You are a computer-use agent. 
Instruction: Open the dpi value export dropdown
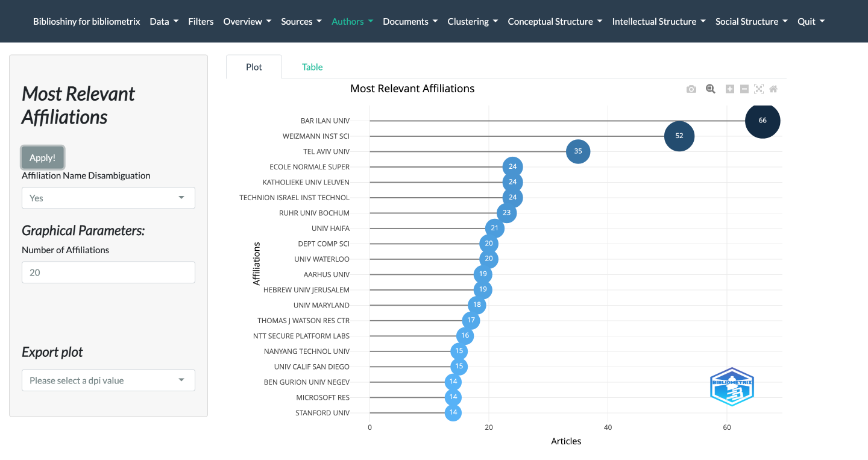108,380
